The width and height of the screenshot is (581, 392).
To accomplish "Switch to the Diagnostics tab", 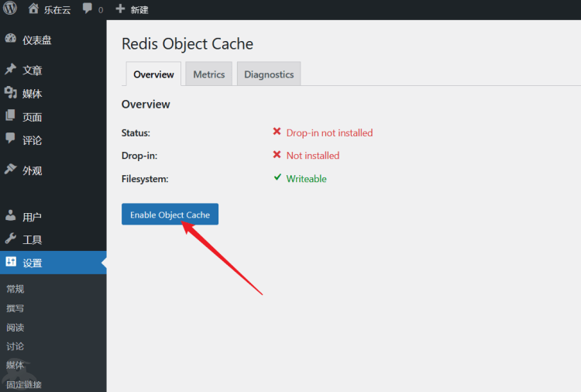I will point(269,74).
